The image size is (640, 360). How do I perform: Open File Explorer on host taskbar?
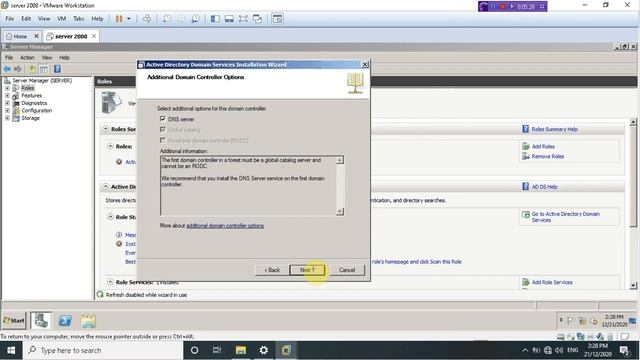click(x=240, y=351)
